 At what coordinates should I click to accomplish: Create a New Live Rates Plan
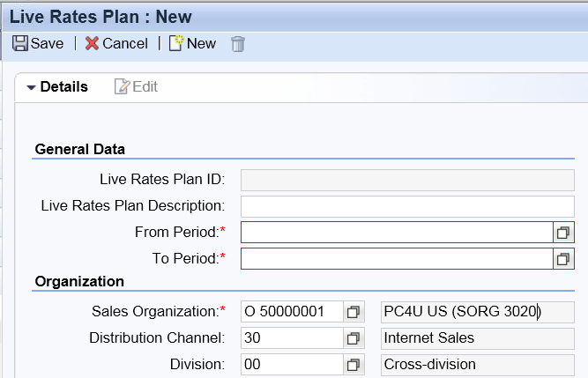coord(192,43)
